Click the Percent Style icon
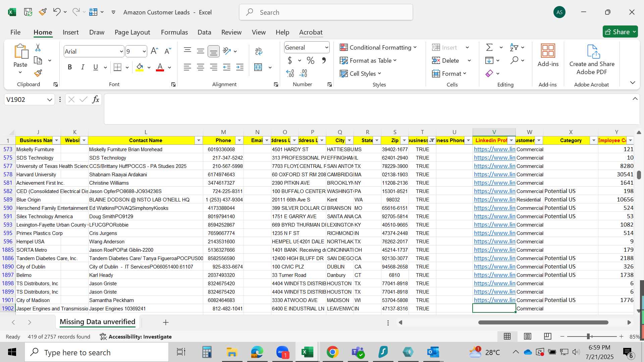Viewport: 644px width, 362px height. [311, 60]
